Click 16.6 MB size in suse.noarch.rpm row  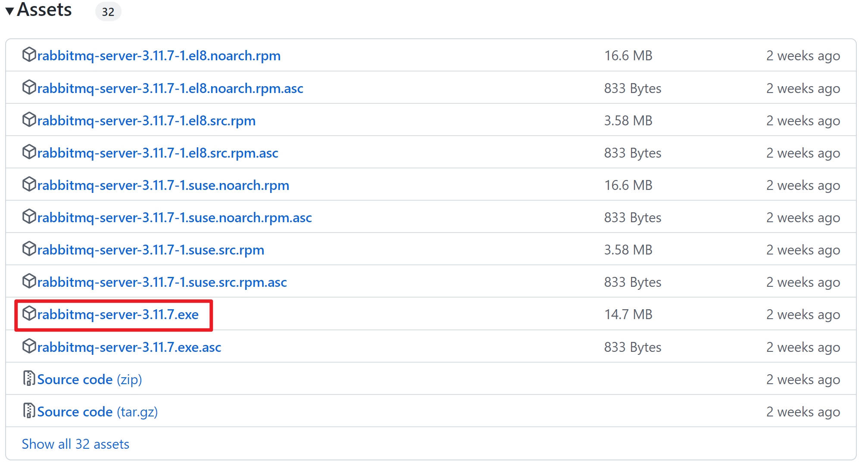coord(628,185)
